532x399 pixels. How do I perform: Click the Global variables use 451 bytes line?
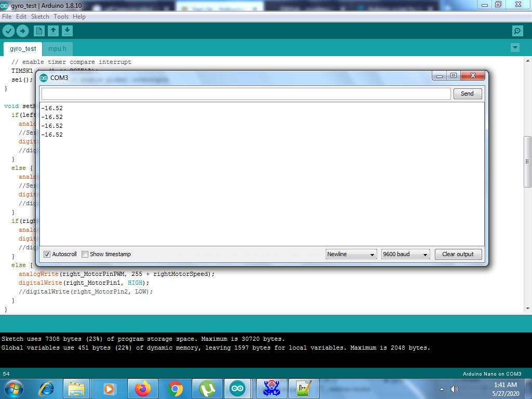pos(216,348)
